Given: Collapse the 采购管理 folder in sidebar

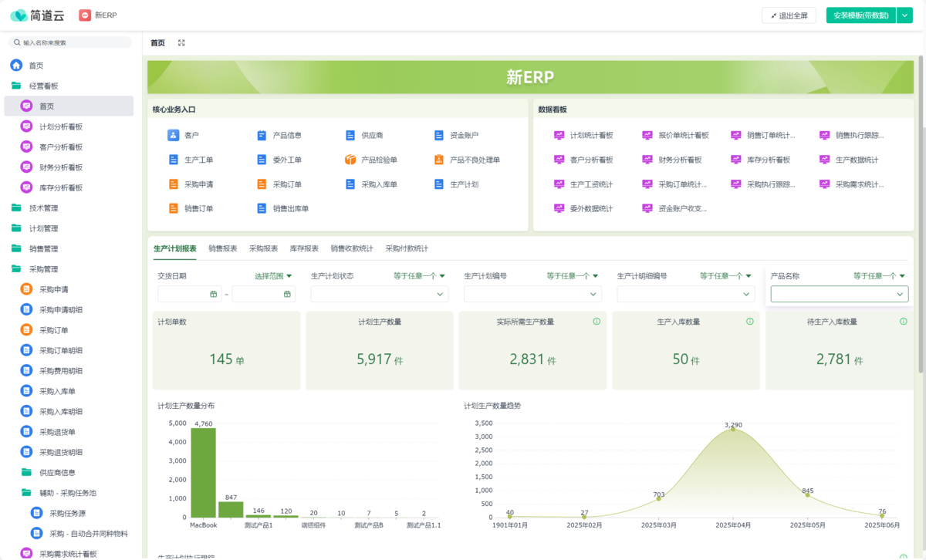Looking at the screenshot, I should pos(15,269).
